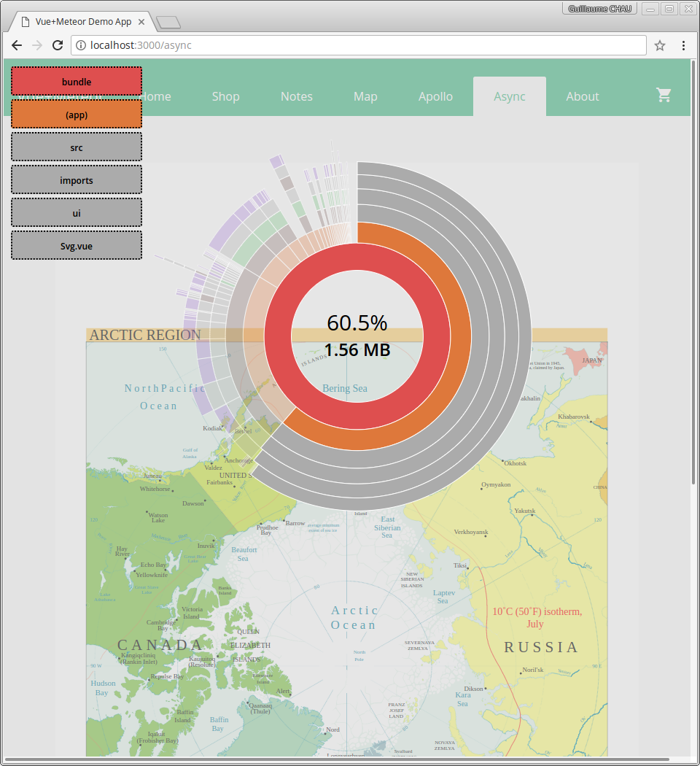Viewport: 700px width, 766px height.
Task: Click the ui breadcrumb item
Action: [x=77, y=213]
